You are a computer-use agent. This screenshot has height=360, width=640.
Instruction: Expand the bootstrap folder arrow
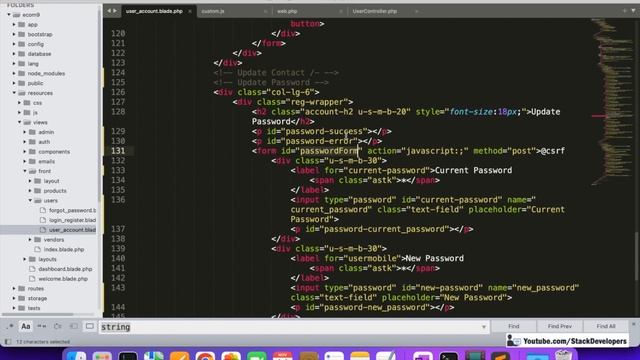14,34
